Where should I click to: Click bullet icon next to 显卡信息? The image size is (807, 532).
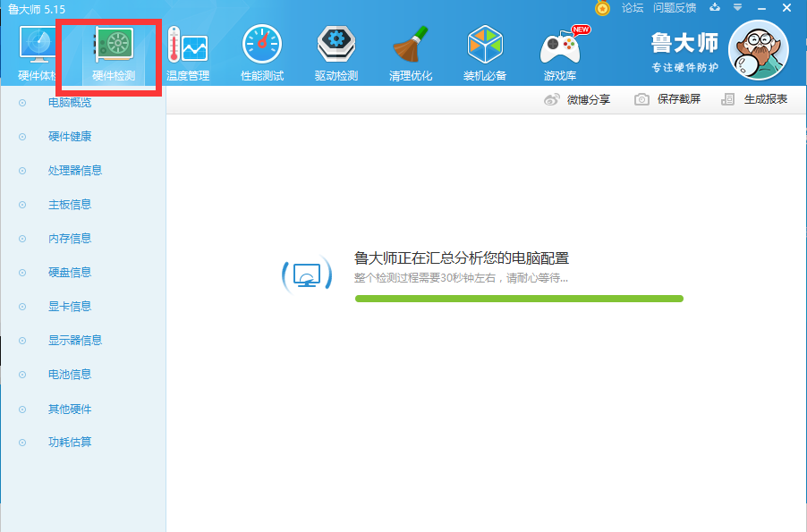pos(22,307)
